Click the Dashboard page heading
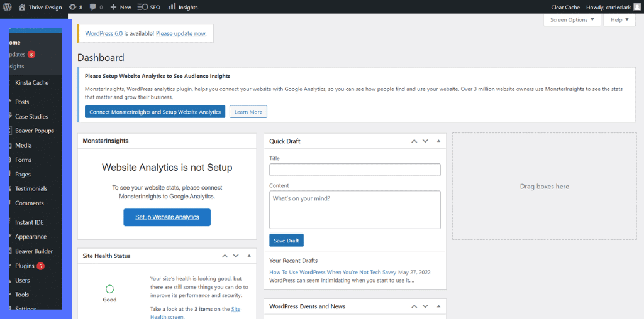The height and width of the screenshot is (319, 644). pyautogui.click(x=101, y=58)
